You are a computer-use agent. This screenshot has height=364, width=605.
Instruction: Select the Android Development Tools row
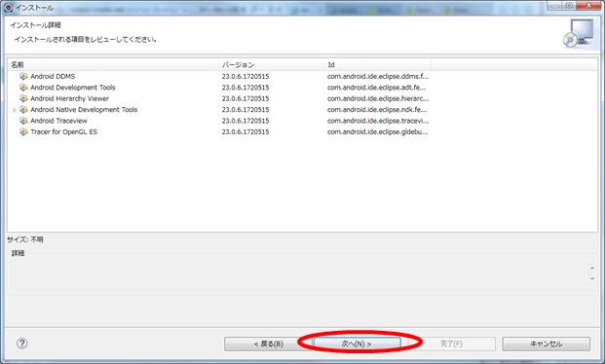point(302,88)
